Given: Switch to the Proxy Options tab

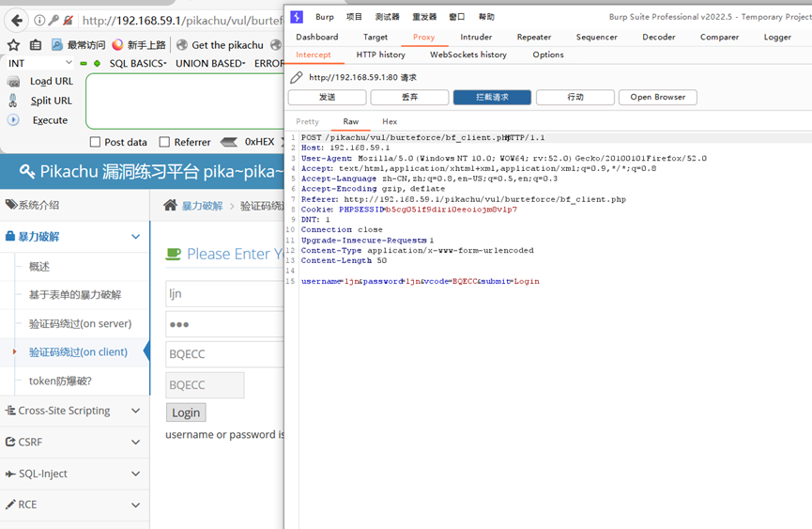Looking at the screenshot, I should click(x=548, y=54).
